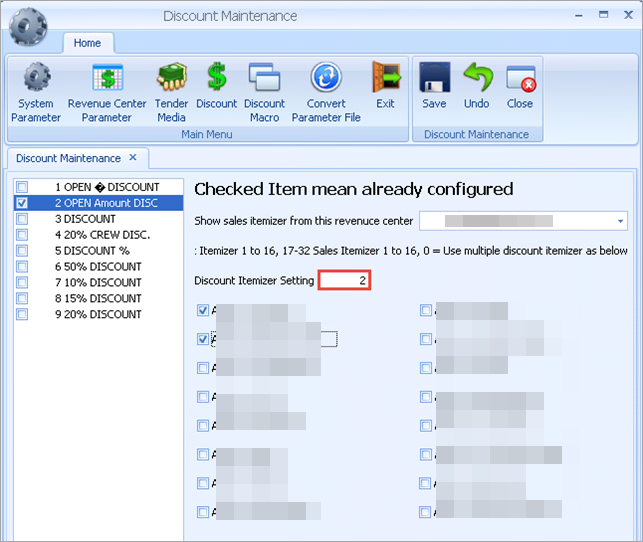Select list row '1 OPEN DISCOUNT'
The width and height of the screenshot is (643, 542).
click(x=98, y=187)
